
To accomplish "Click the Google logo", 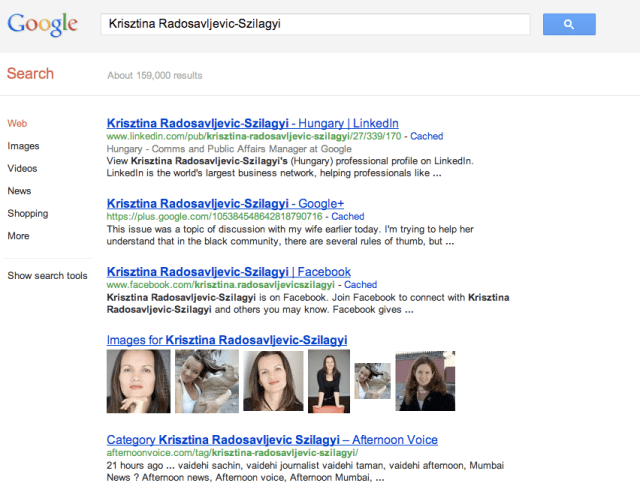I will click(43, 24).
